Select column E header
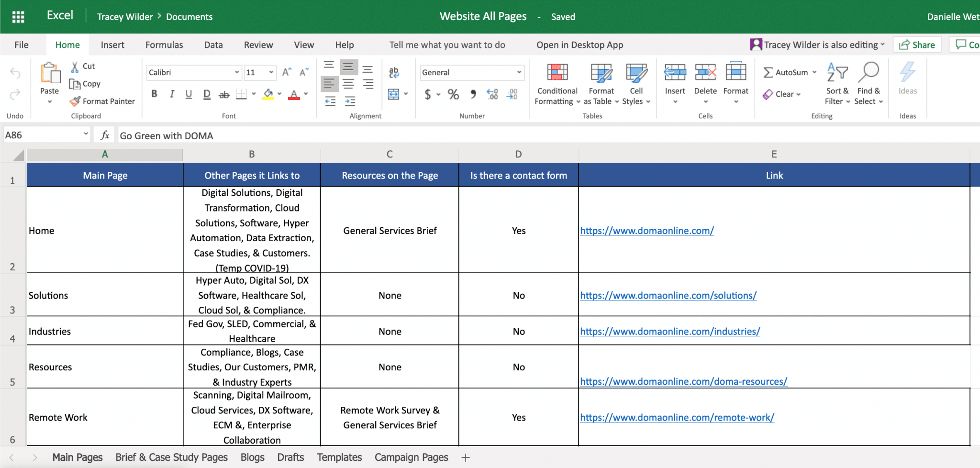Screen dimensions: 980x468 pyautogui.click(x=774, y=154)
